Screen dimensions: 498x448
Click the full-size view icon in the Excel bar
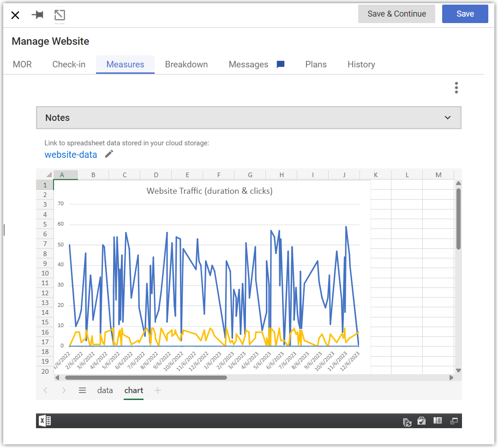click(x=454, y=421)
